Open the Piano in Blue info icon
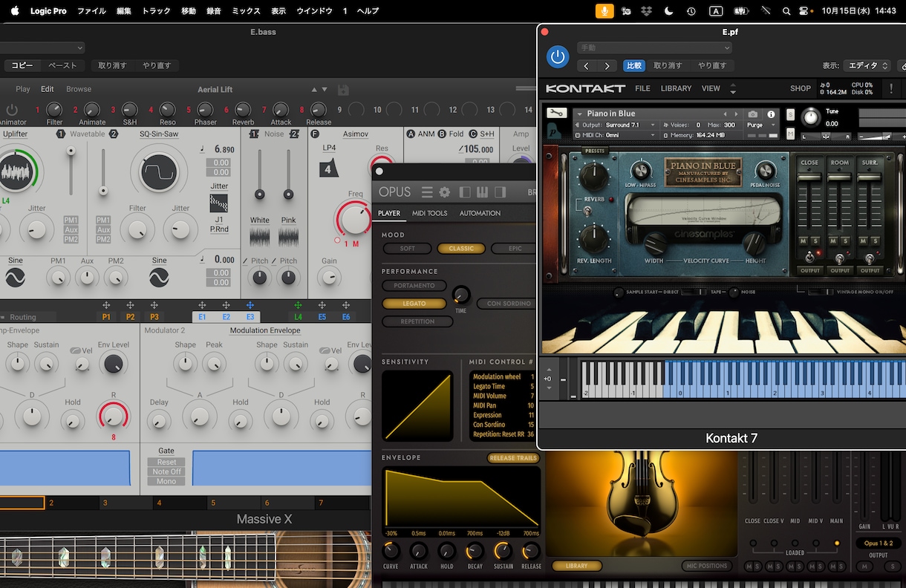Viewport: 906px width, 588px height. pyautogui.click(x=771, y=114)
